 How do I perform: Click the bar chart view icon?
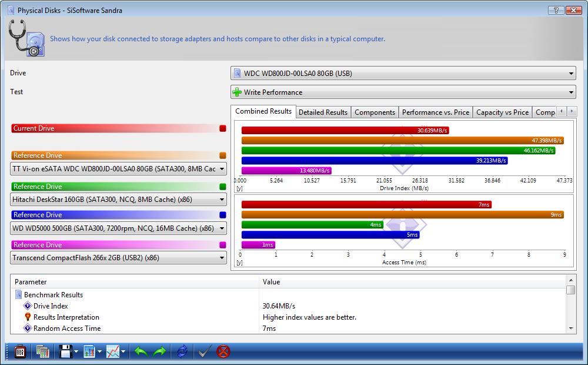point(89,351)
